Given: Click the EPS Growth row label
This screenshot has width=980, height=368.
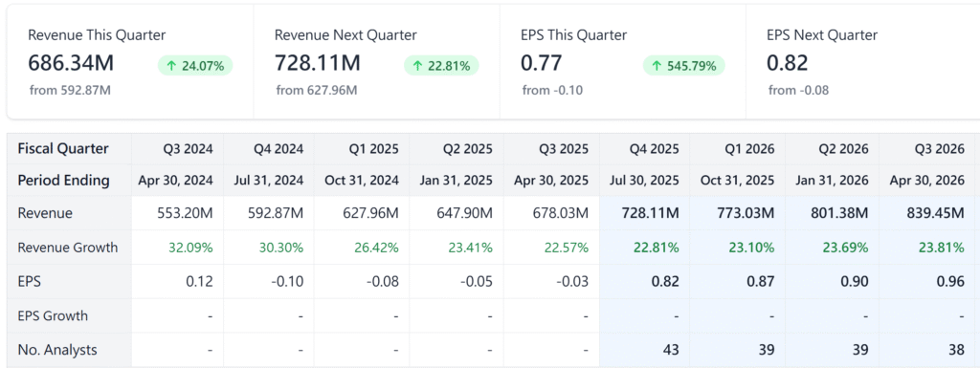Looking at the screenshot, I should click(53, 315).
